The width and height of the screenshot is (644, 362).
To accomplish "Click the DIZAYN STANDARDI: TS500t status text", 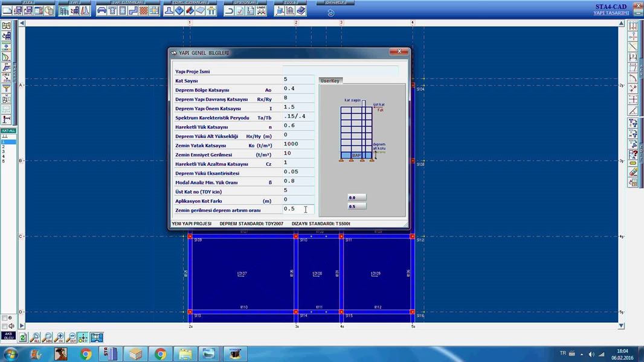I will 321,224.
